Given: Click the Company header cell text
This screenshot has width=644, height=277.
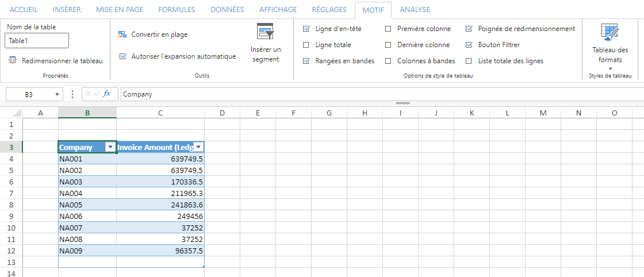Looking at the screenshot, I should pyautogui.click(x=76, y=147).
